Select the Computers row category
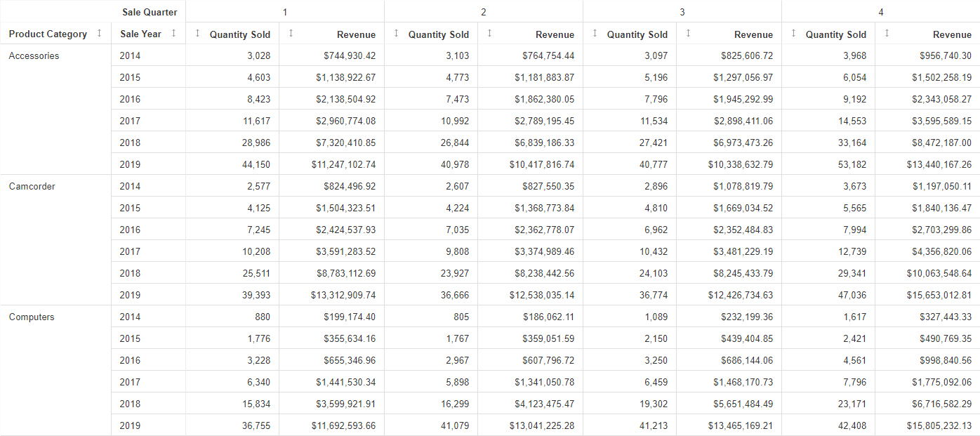Image resolution: width=980 pixels, height=436 pixels. pyautogui.click(x=32, y=317)
